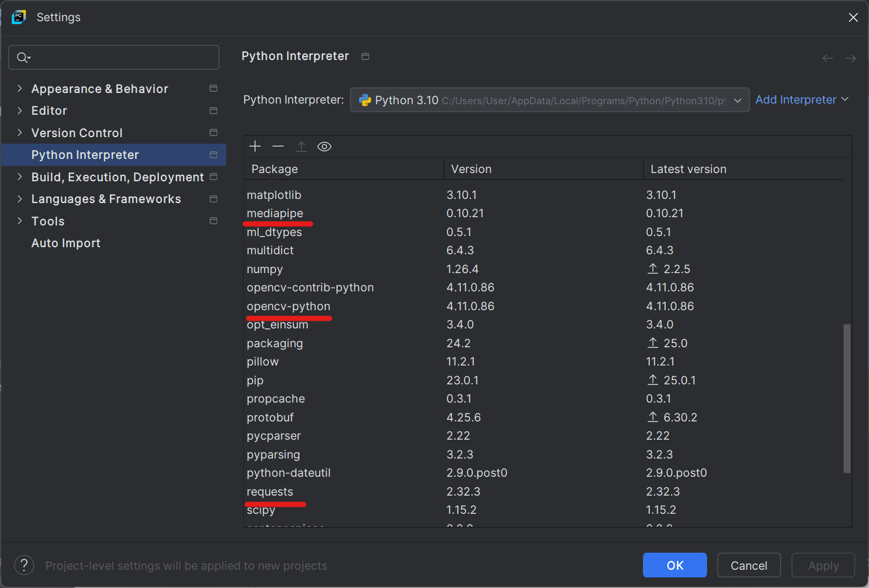Click the back navigation arrow
Screen dimensions: 869x588
click(x=827, y=58)
